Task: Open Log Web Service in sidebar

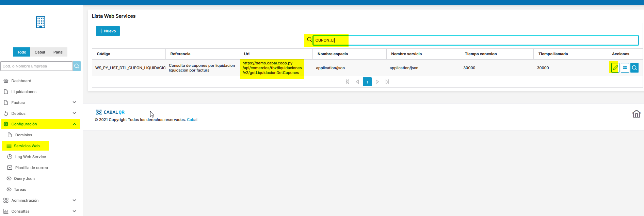Action: click(30, 157)
